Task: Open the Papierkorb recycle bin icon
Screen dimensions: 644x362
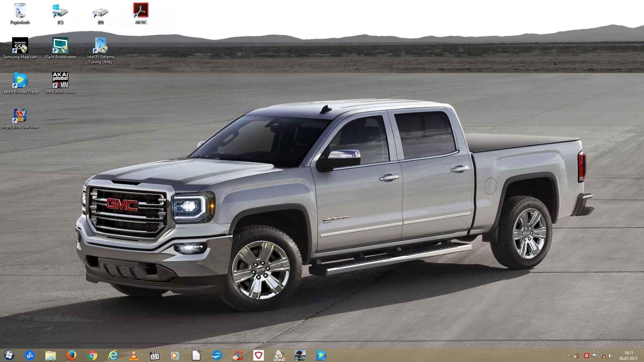Action: (20, 11)
